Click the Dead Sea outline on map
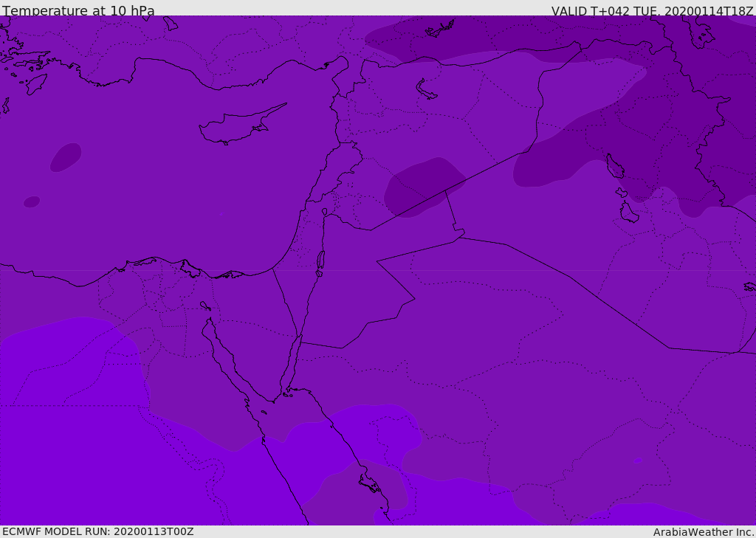The width and height of the screenshot is (756, 538). 320,263
